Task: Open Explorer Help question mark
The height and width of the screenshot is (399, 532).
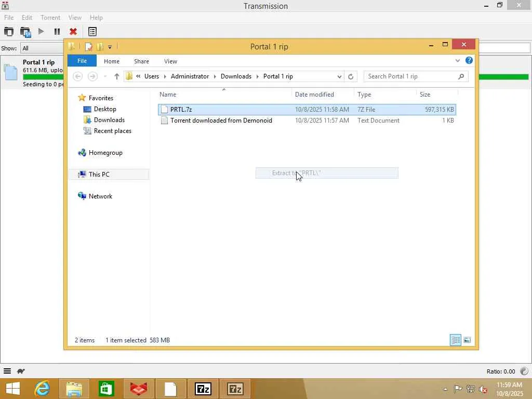Action: [x=469, y=60]
